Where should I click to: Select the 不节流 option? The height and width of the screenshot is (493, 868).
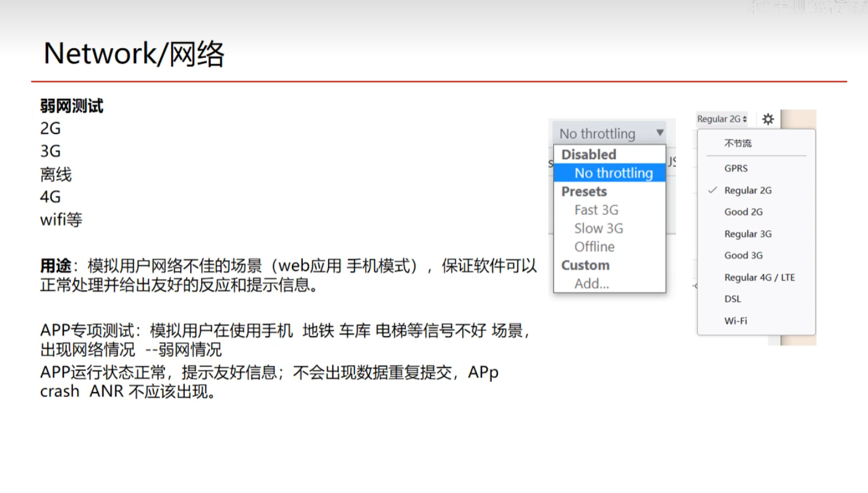pyautogui.click(x=737, y=144)
